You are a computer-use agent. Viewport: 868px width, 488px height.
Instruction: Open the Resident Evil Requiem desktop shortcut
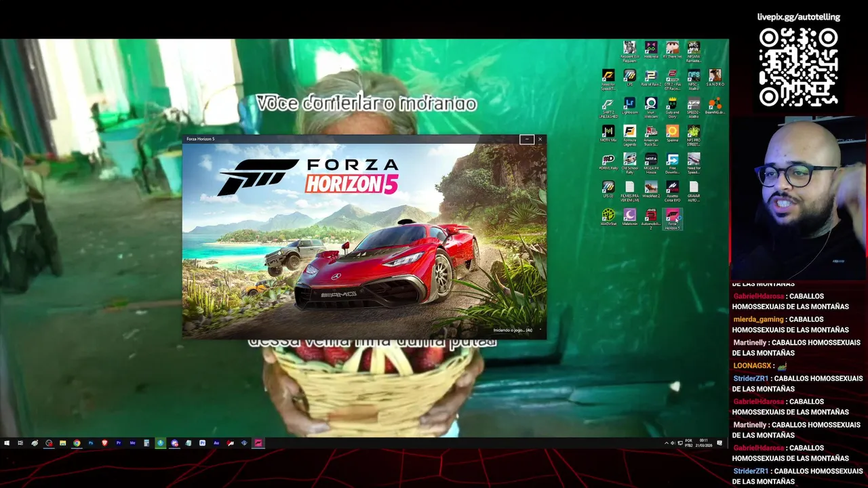click(x=629, y=52)
